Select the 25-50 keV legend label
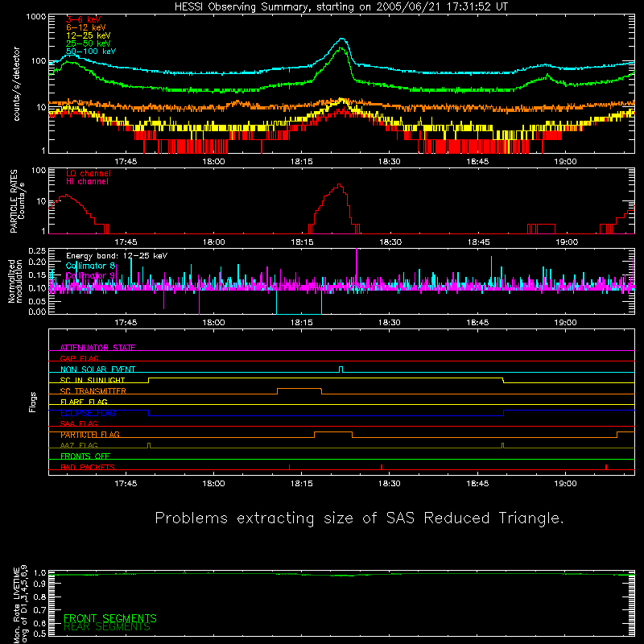 click(89, 43)
